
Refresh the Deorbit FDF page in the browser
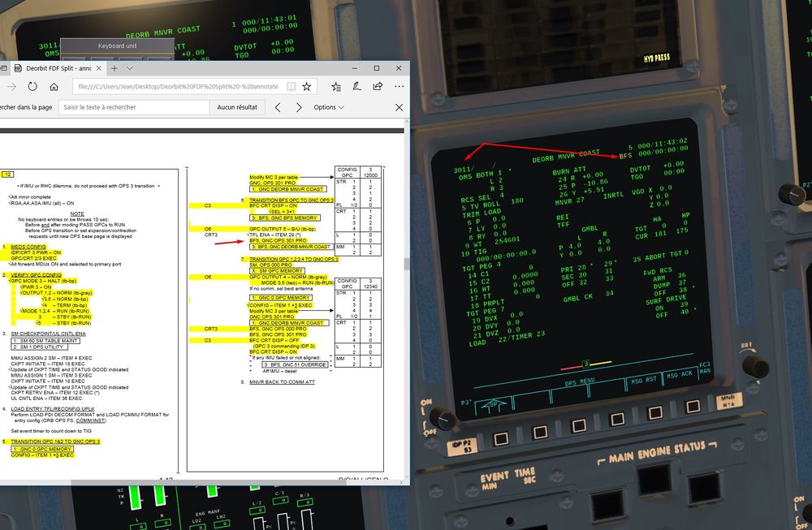click(x=32, y=86)
